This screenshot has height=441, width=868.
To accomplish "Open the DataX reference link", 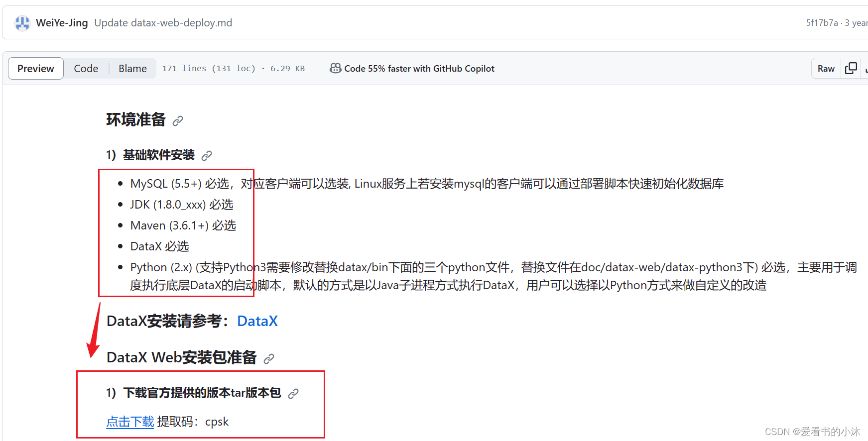I will [x=257, y=321].
